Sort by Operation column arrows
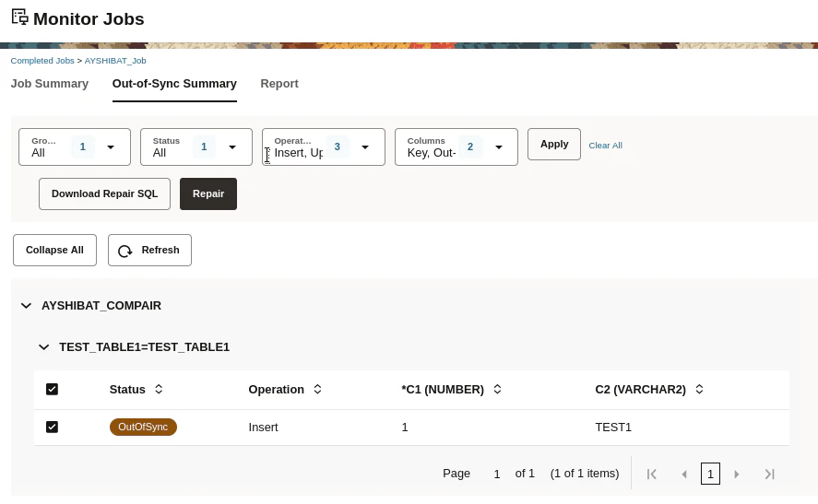 (317, 390)
